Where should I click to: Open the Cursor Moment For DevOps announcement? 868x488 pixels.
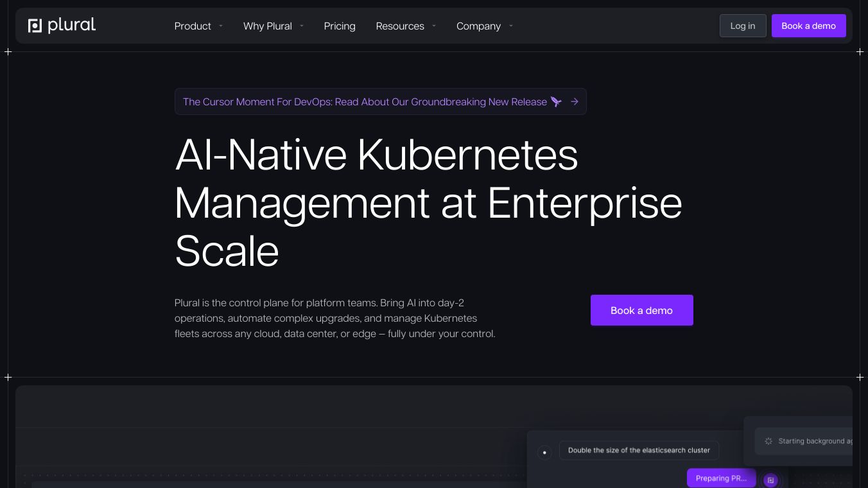[x=381, y=101]
